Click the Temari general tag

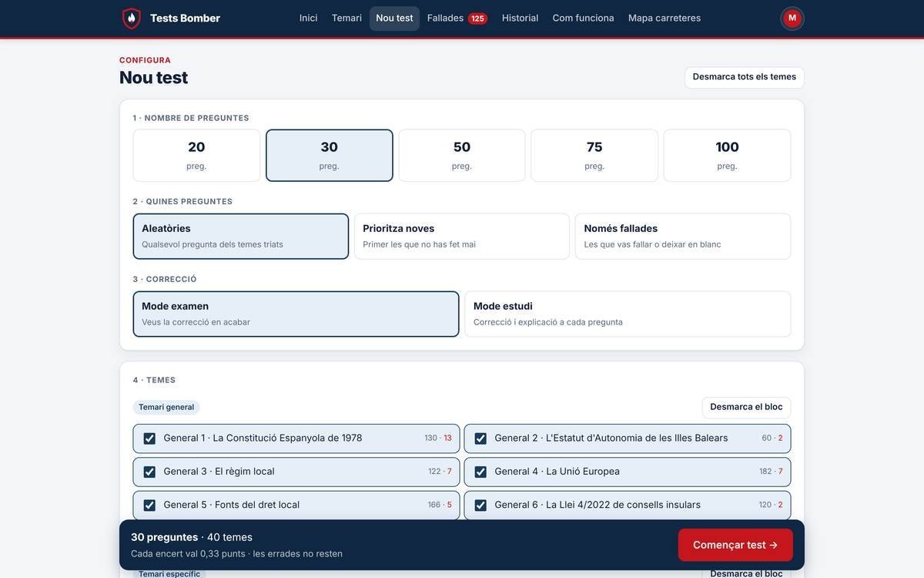coord(166,407)
